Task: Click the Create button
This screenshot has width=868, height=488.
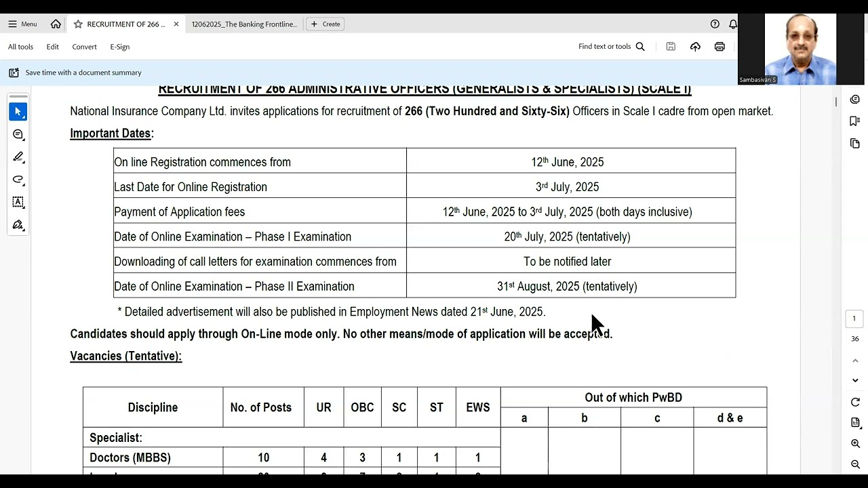Action: pyautogui.click(x=325, y=24)
